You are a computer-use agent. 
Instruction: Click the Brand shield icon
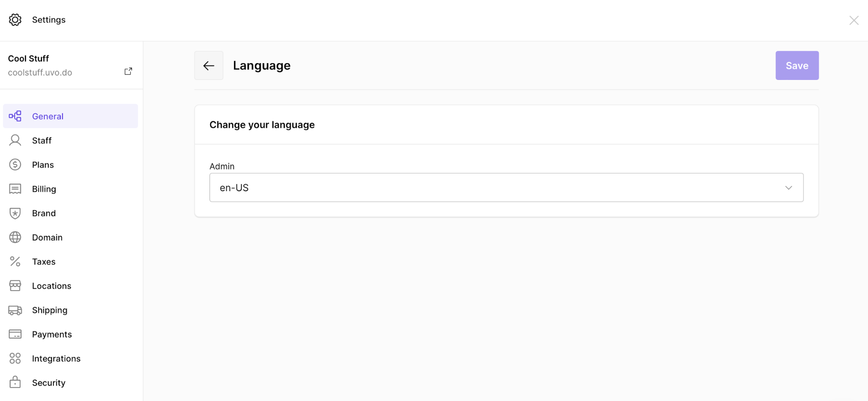[15, 213]
